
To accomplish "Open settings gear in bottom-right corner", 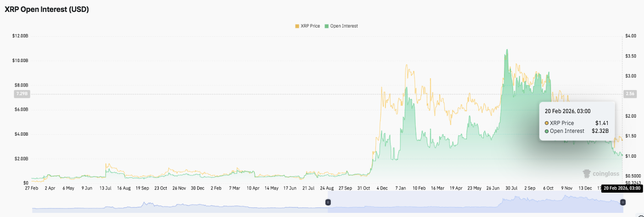I will 641,215.
